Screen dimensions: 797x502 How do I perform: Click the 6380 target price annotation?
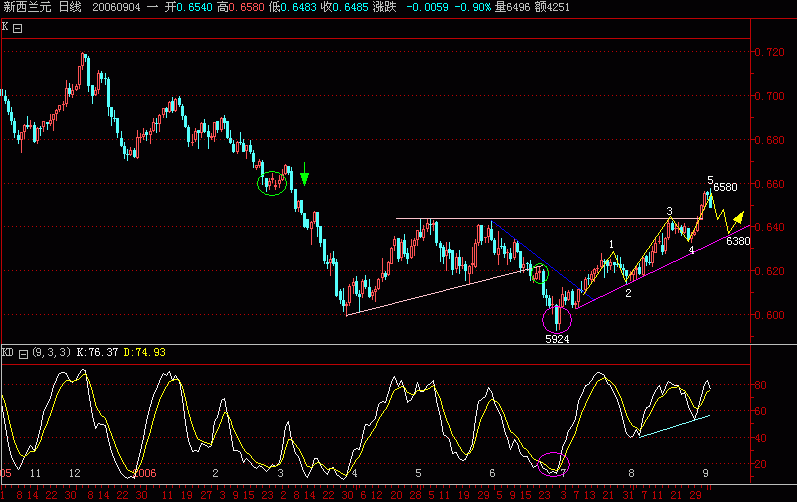point(738,241)
